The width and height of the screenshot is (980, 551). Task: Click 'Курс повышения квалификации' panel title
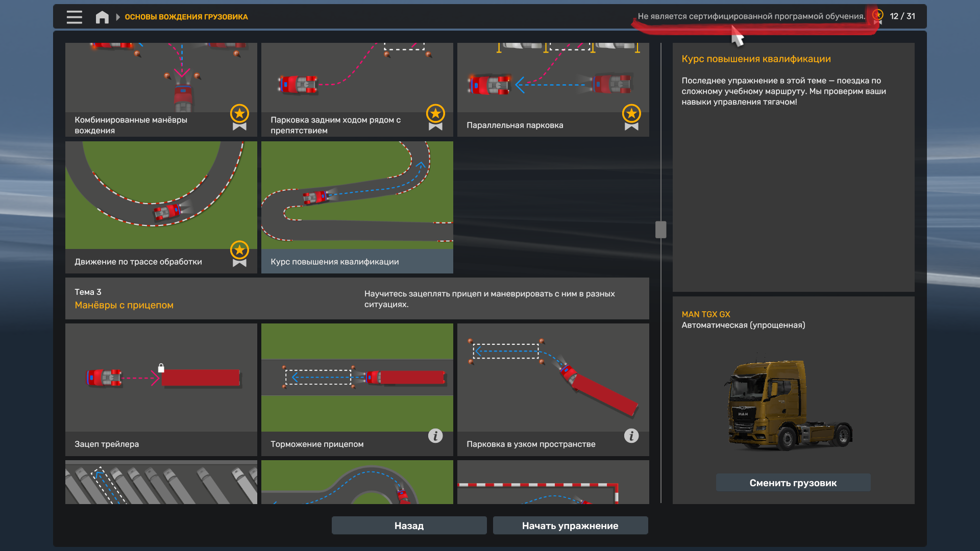pyautogui.click(x=756, y=59)
